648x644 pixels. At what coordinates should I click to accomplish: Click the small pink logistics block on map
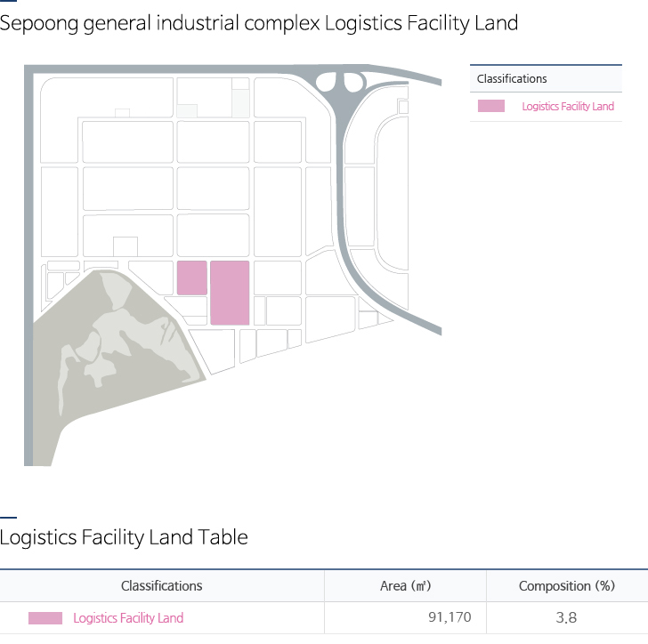pyautogui.click(x=192, y=278)
